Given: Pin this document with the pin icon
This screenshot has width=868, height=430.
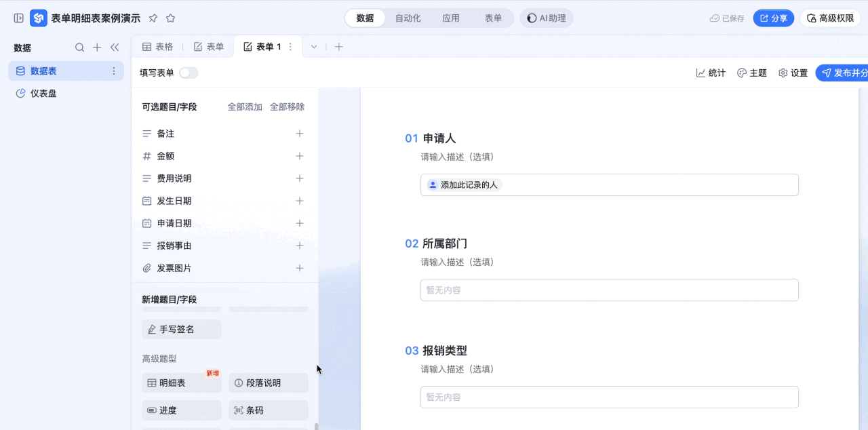Looking at the screenshot, I should tap(153, 18).
